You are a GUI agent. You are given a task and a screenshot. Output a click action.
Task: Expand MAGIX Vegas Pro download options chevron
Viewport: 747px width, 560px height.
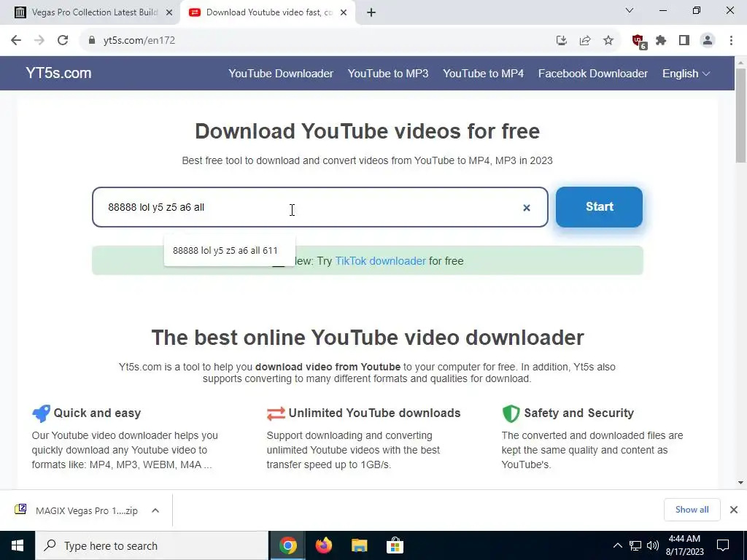pyautogui.click(x=155, y=510)
